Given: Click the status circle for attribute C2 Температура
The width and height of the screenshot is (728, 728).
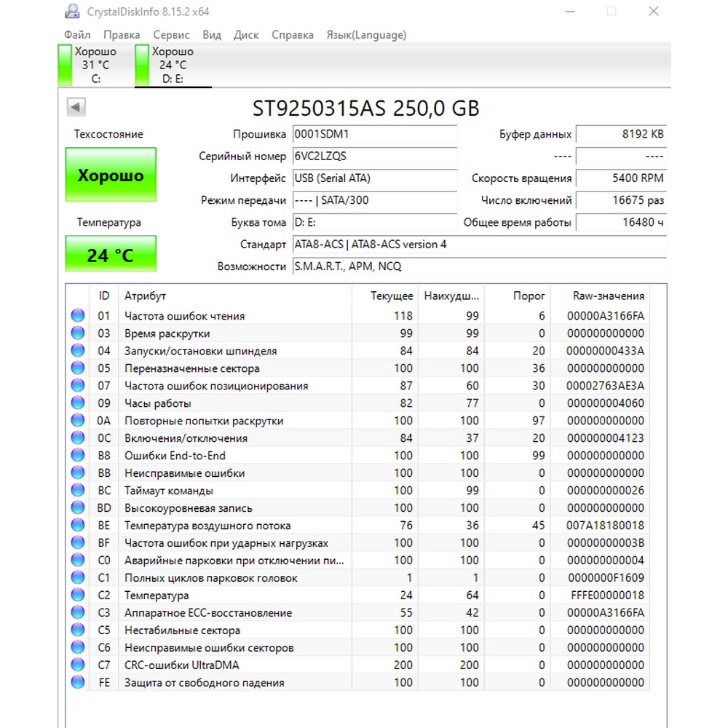Looking at the screenshot, I should point(78,596).
